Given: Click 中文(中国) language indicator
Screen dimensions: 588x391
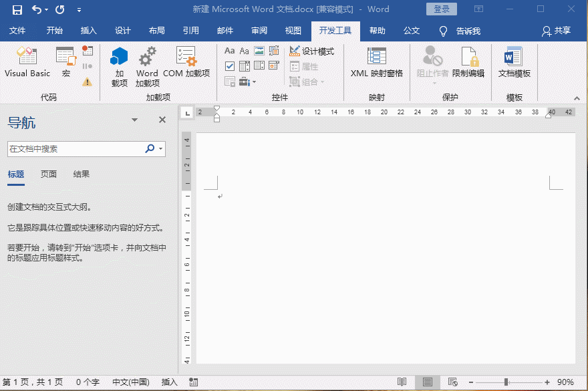Looking at the screenshot, I should [131, 382].
